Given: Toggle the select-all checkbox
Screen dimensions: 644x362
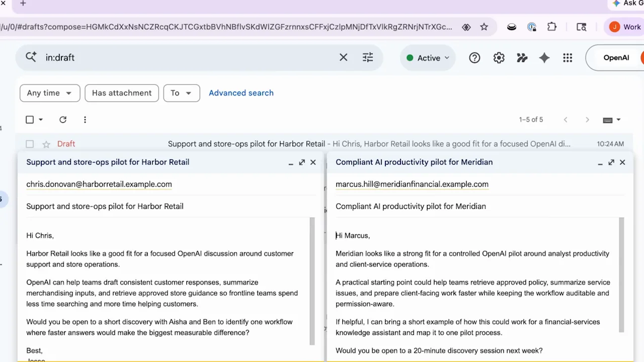Looking at the screenshot, I should [x=30, y=120].
